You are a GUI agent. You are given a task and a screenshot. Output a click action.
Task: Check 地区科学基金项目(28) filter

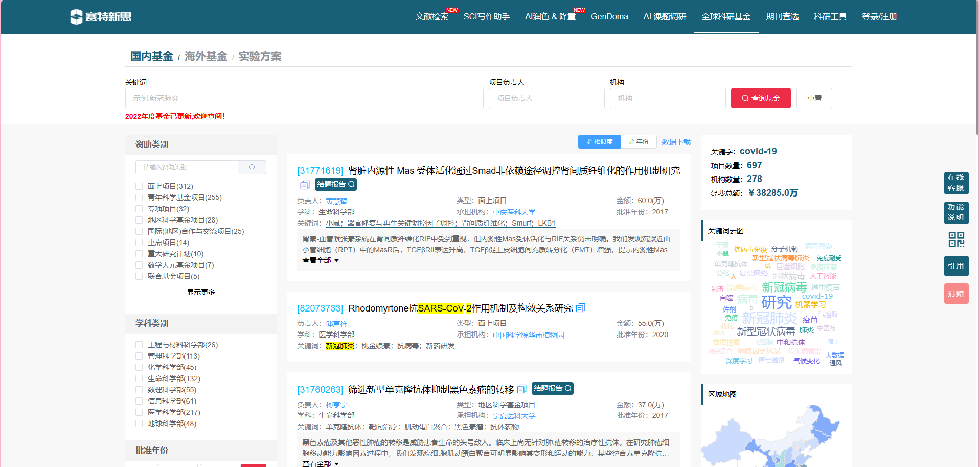click(139, 220)
